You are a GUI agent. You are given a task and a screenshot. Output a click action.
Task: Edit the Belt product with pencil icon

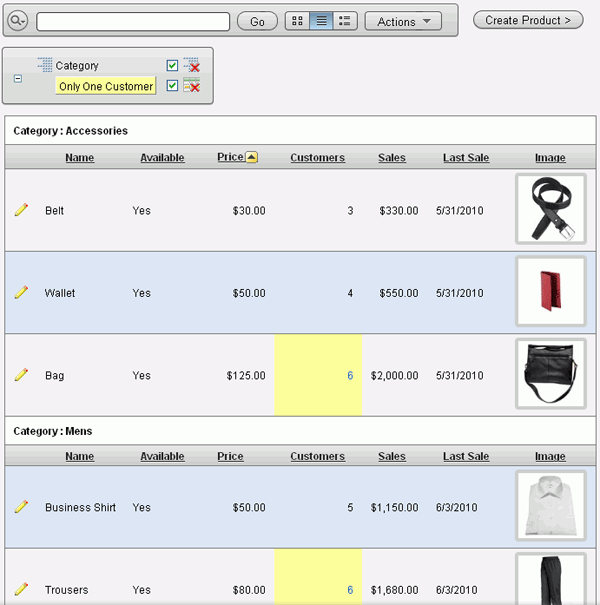21,210
